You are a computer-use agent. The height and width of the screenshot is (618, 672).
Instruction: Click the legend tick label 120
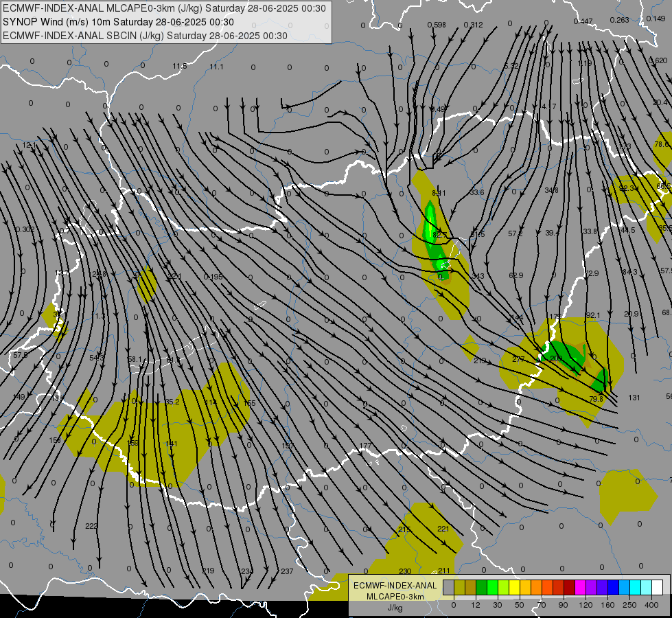[x=586, y=605]
